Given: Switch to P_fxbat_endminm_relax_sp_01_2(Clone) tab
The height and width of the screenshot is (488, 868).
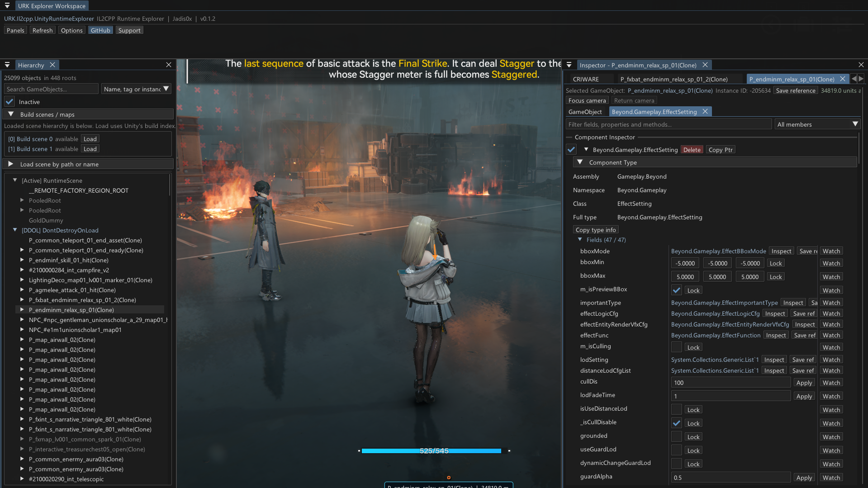Looking at the screenshot, I should [x=674, y=79].
